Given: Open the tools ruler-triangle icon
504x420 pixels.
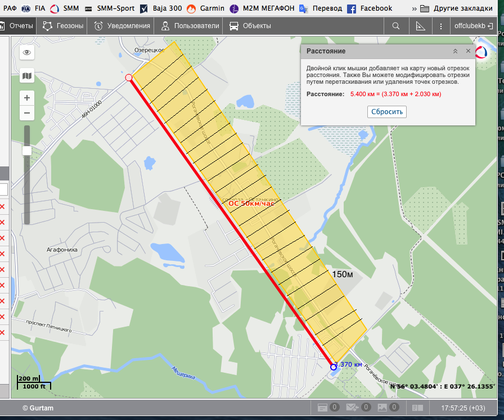Looking at the screenshot, I should 420,26.
